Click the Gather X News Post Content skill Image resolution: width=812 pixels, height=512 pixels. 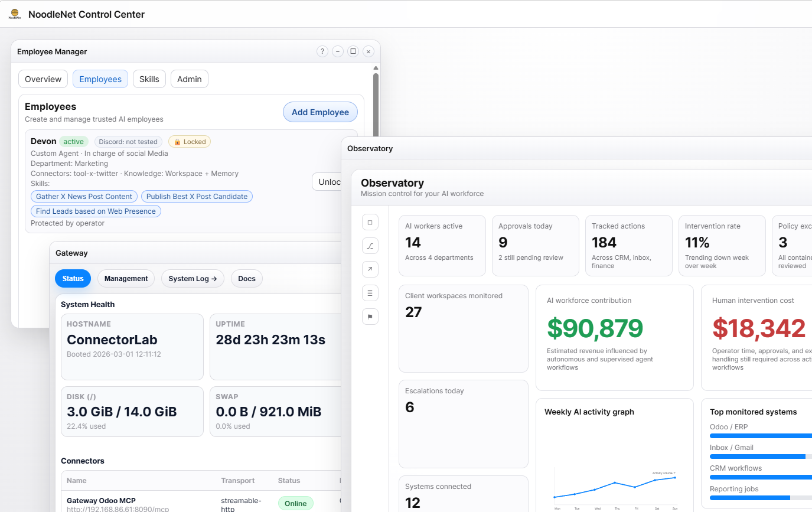84,197
